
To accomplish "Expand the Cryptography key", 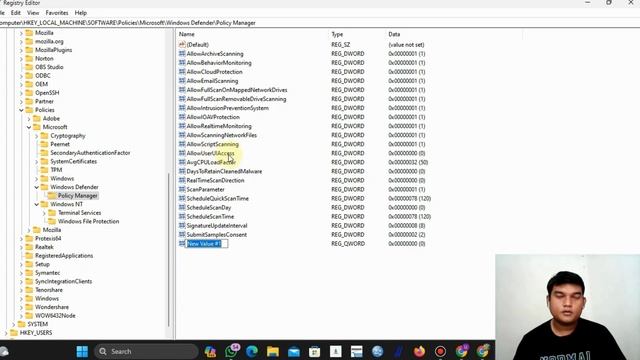I will 37,136.
